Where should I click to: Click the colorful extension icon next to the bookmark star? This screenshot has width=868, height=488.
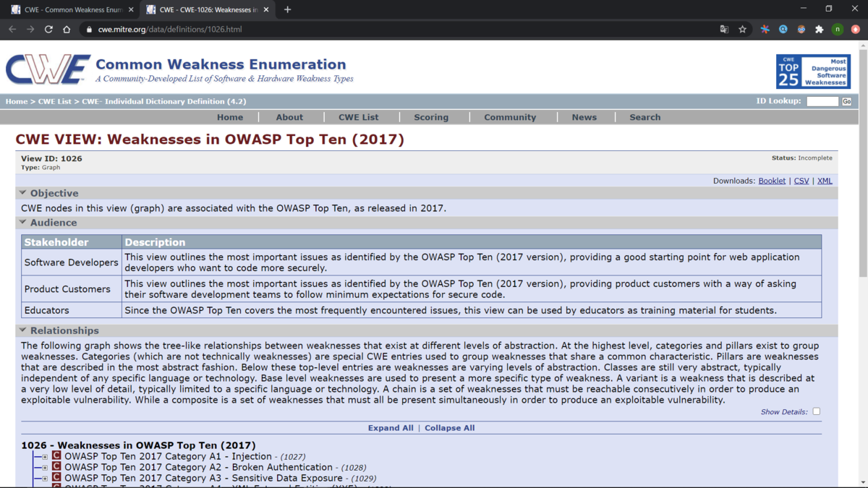pos(765,30)
